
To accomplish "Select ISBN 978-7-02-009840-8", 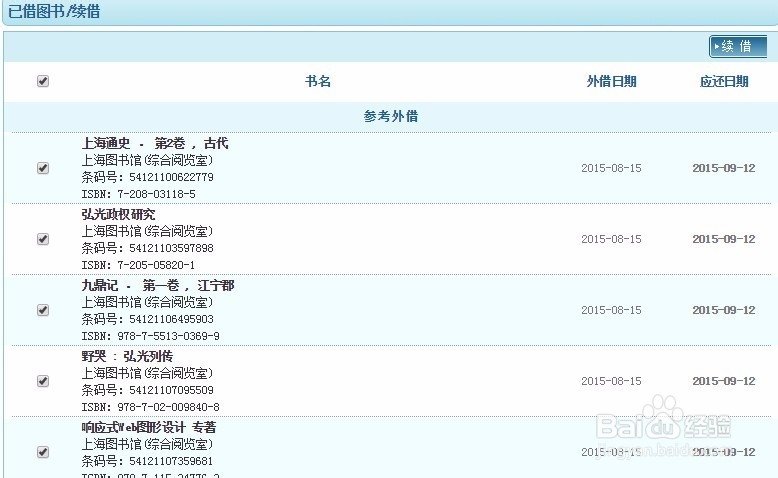I will point(168,407).
